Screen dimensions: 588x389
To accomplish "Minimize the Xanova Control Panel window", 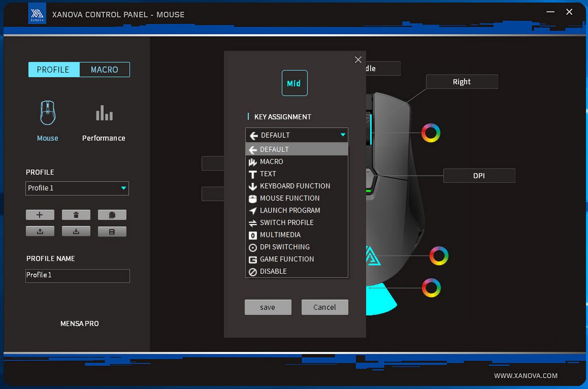I will [550, 12].
